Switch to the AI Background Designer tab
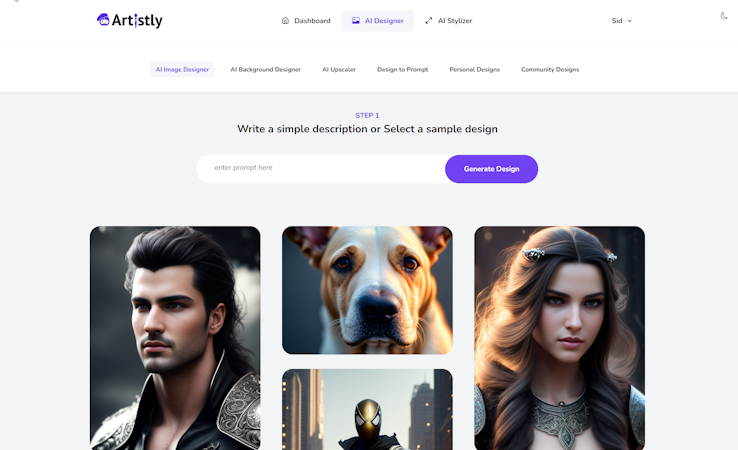This screenshot has height=450, width=738. coord(265,69)
